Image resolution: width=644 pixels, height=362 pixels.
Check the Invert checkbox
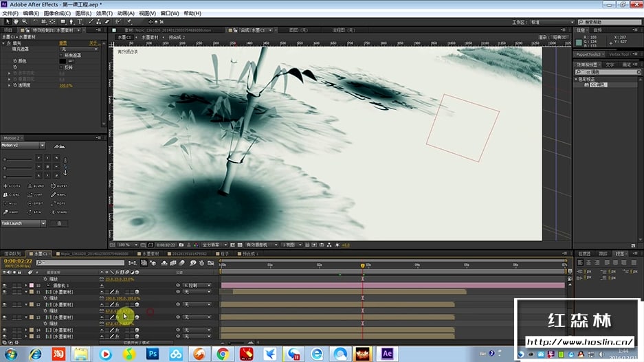coord(62,67)
